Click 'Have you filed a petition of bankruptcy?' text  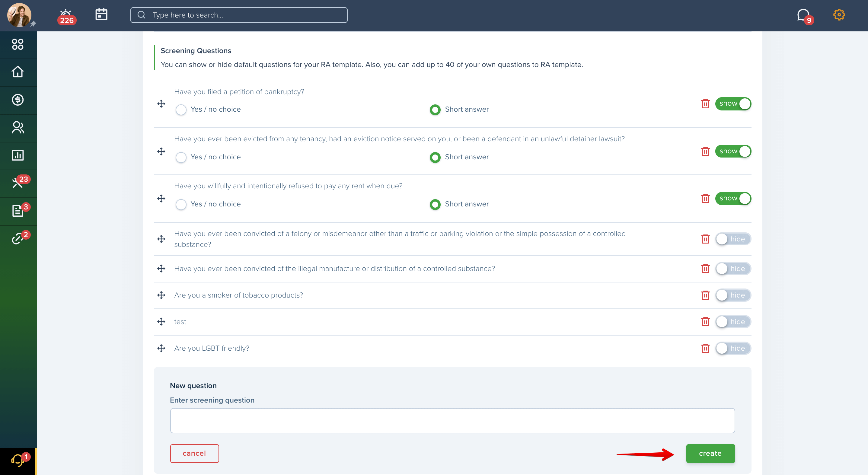[239, 92]
